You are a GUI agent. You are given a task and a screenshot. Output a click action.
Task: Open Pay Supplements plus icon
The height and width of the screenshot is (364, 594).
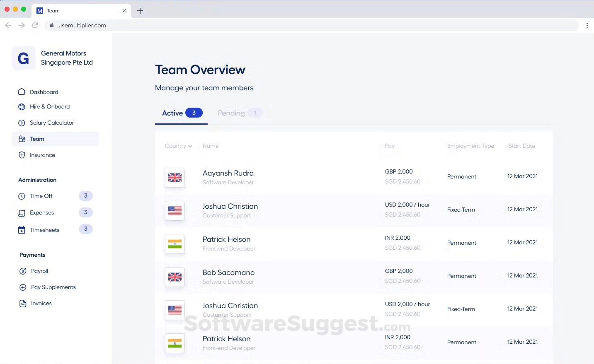(23, 287)
